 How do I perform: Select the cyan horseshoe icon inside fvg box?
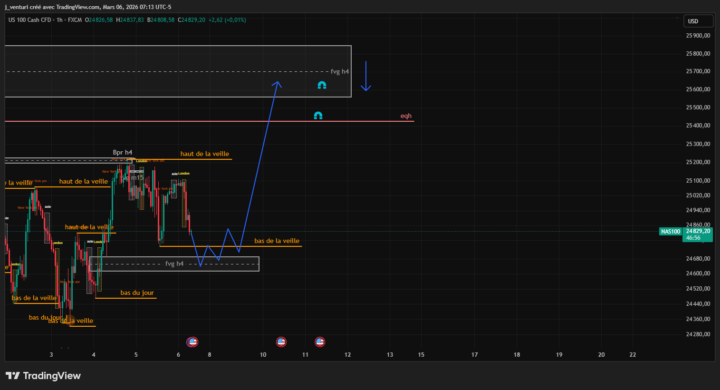[322, 85]
